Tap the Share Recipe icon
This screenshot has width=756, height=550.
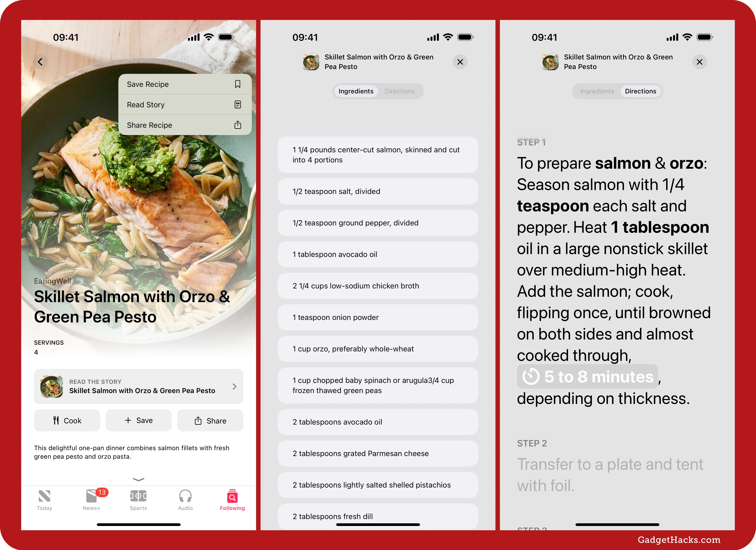click(238, 125)
